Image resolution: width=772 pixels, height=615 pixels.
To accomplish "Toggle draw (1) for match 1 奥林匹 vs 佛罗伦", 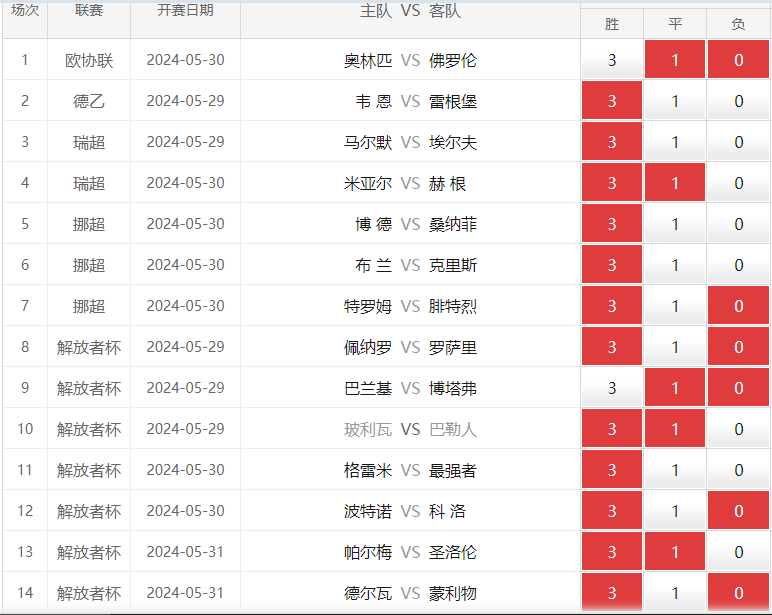I will (x=675, y=60).
